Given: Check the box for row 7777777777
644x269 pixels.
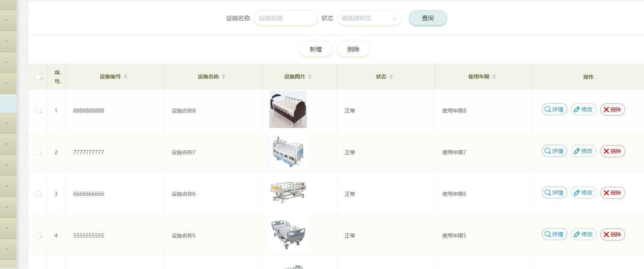Looking at the screenshot, I should point(38,152).
